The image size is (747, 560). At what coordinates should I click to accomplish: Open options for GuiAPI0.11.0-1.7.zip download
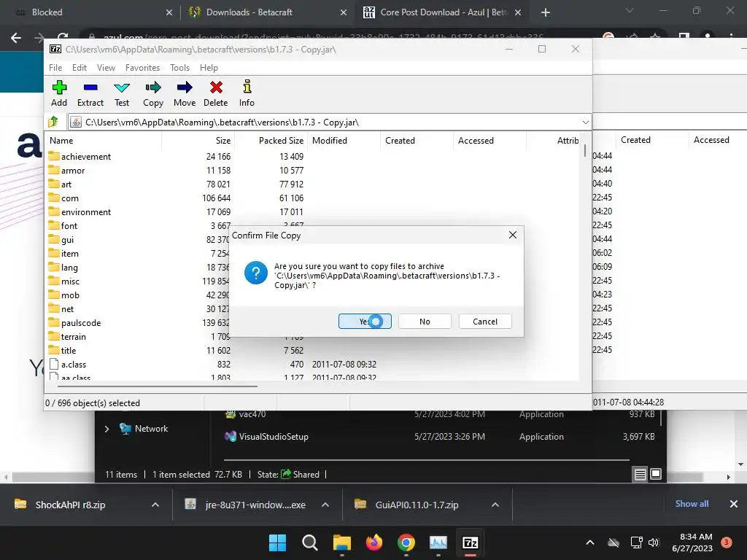495,505
